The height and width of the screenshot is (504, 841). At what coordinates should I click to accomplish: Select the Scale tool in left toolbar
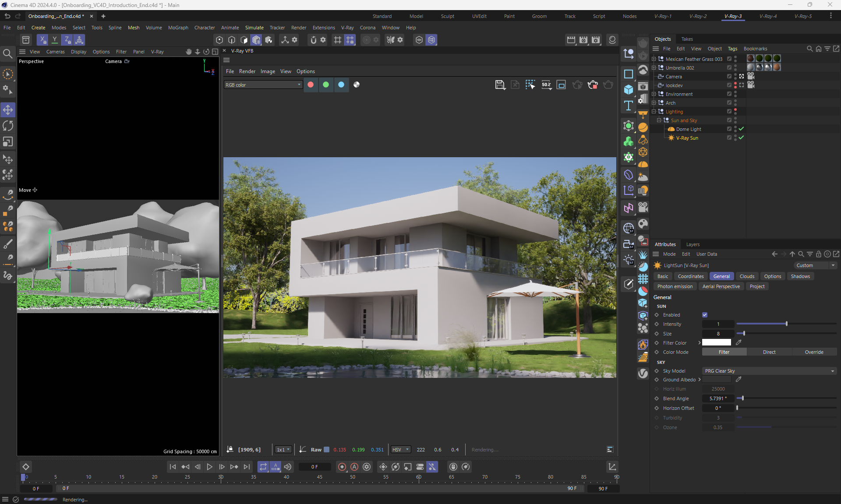[x=8, y=142]
